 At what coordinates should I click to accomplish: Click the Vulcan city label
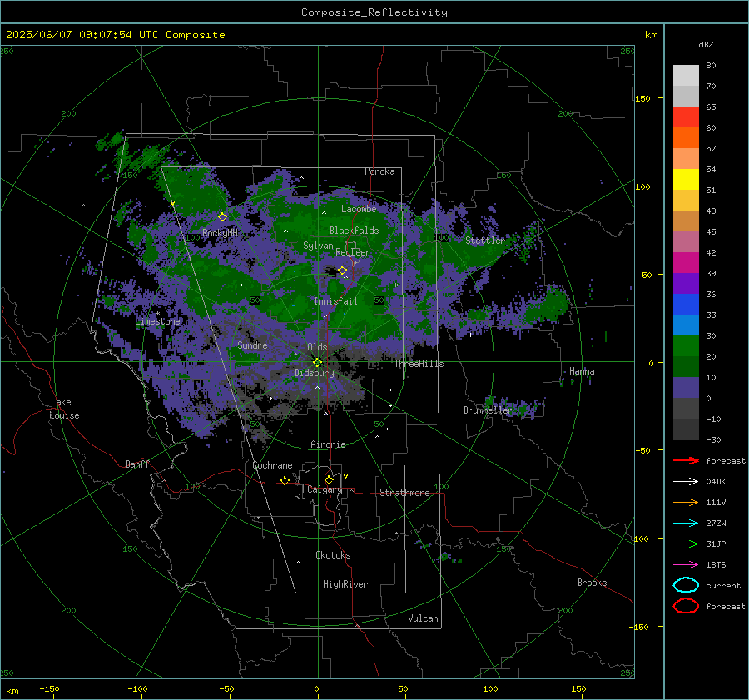[x=423, y=618]
